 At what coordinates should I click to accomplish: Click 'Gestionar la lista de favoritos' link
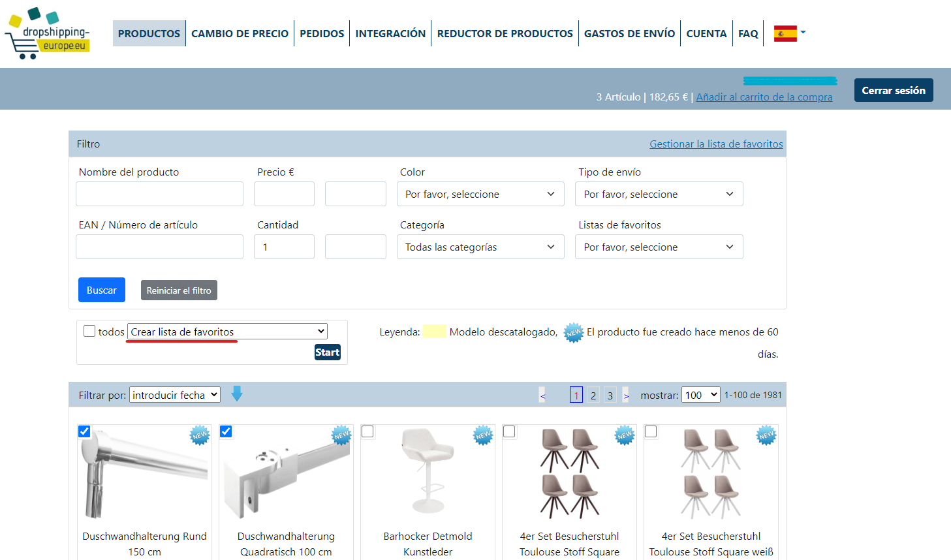tap(716, 144)
